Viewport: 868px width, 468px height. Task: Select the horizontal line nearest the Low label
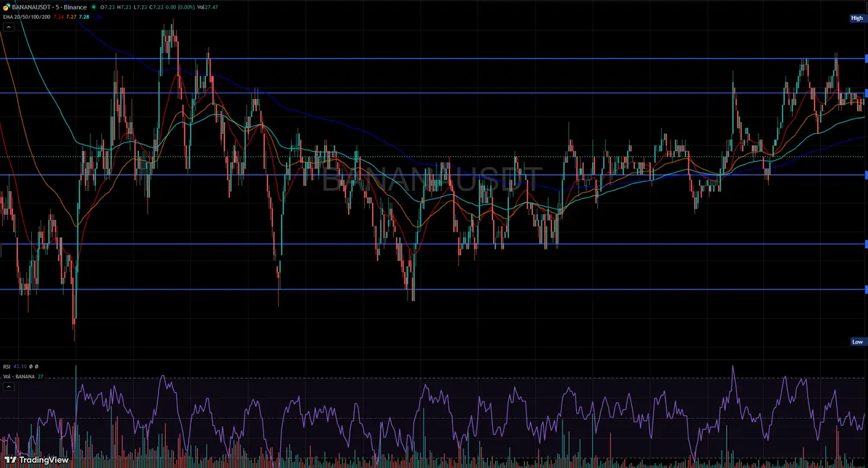[x=431, y=289]
